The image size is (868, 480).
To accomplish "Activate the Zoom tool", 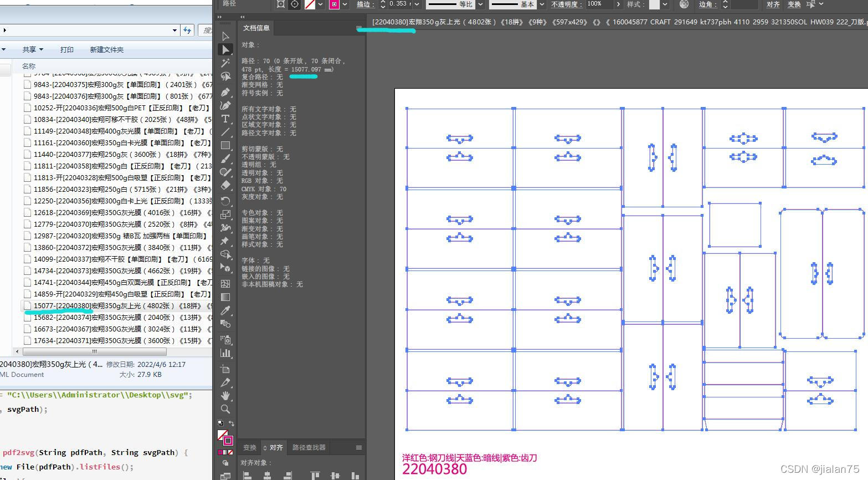I will (x=225, y=409).
